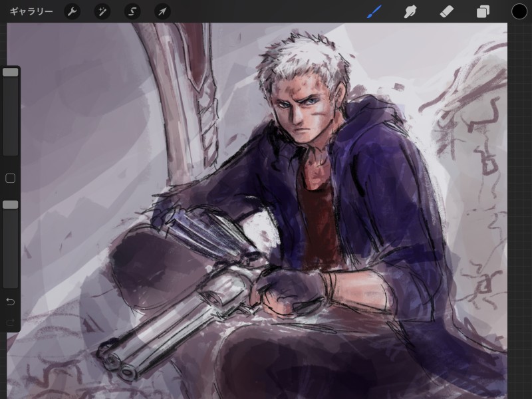Select the Smudge finger tool
532x399 pixels.
pos(410,12)
